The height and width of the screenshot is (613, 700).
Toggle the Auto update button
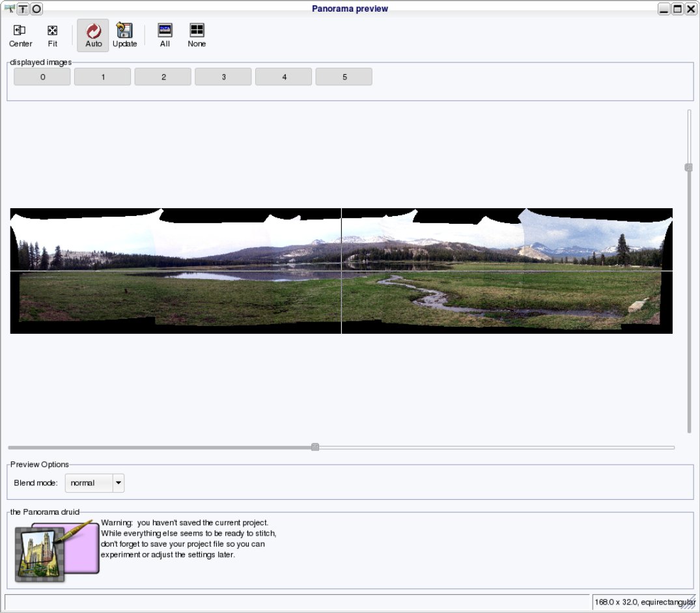click(x=93, y=35)
